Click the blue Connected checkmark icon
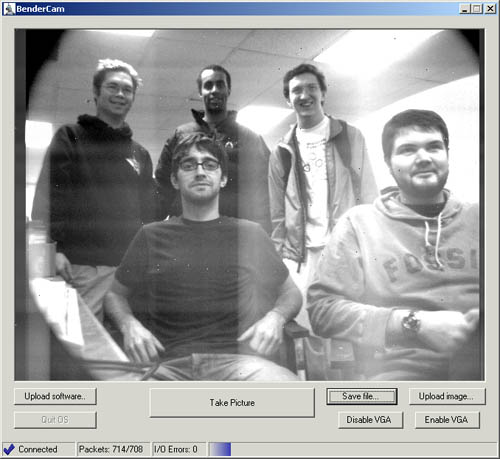 coord(9,449)
